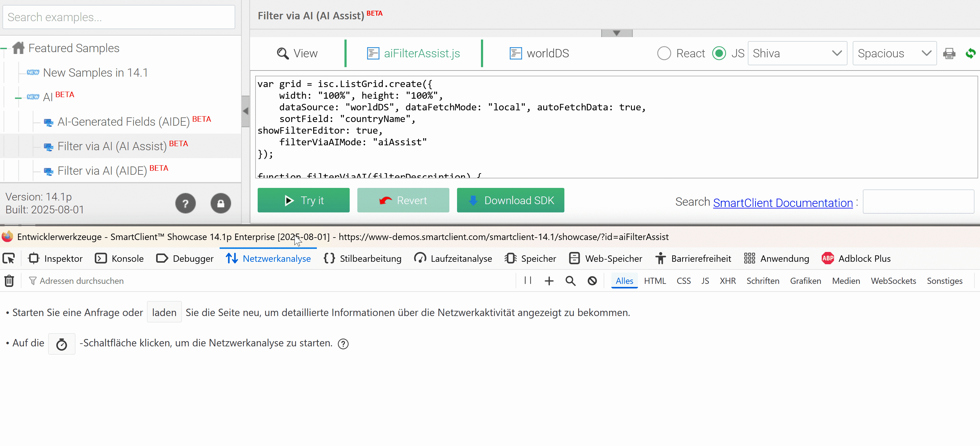The image size is (980, 446).
Task: Open the Shiva skin dropdown
Action: (x=797, y=53)
